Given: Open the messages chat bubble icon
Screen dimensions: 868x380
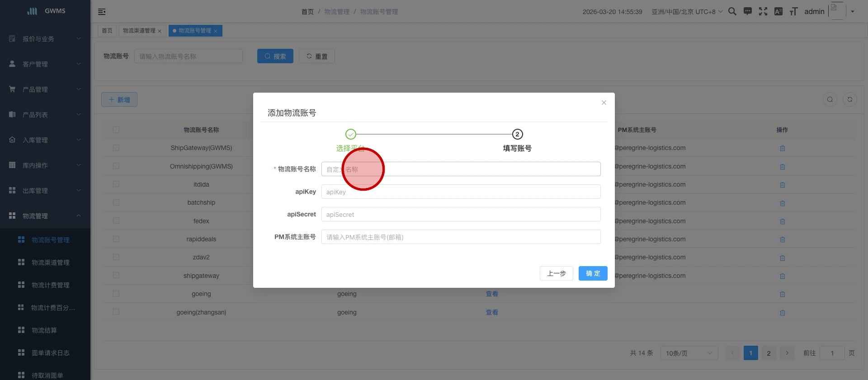Looking at the screenshot, I should (x=748, y=11).
